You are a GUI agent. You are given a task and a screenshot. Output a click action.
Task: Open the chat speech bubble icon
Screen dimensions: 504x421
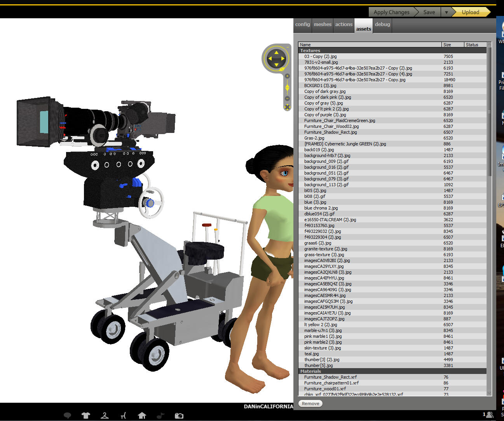(x=67, y=415)
